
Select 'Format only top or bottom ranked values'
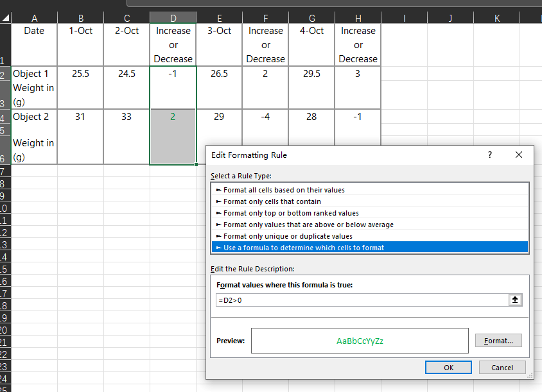369,213
